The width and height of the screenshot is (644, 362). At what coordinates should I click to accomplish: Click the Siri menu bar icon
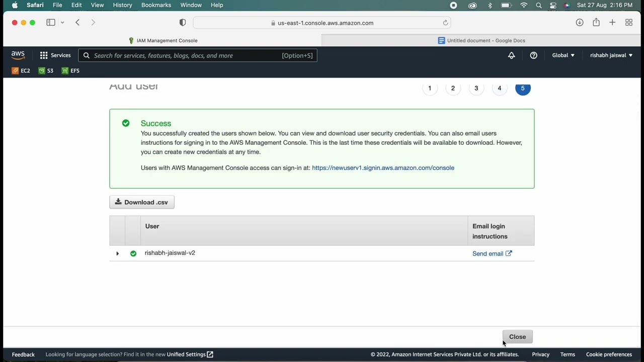click(567, 5)
